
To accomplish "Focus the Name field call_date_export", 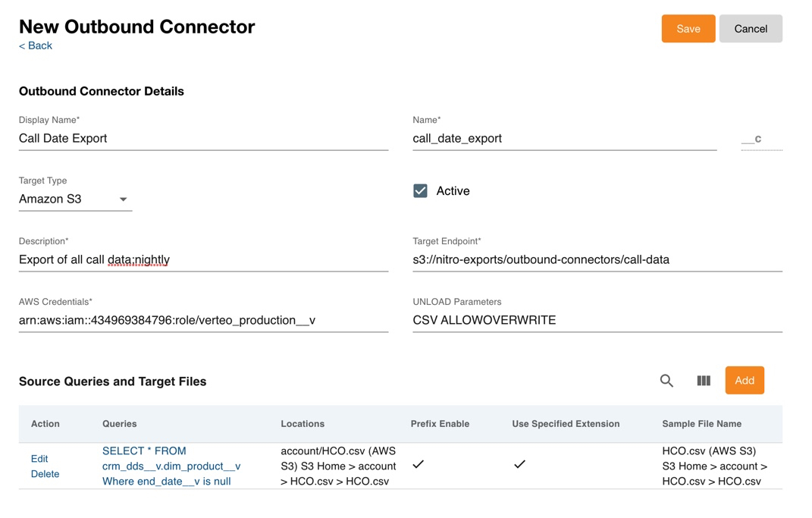I will click(x=564, y=139).
